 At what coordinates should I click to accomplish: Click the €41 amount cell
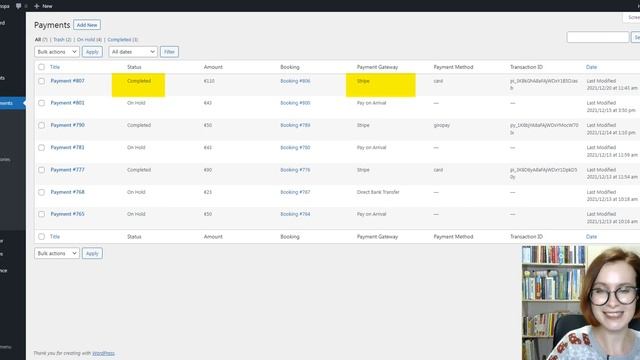tap(208, 148)
